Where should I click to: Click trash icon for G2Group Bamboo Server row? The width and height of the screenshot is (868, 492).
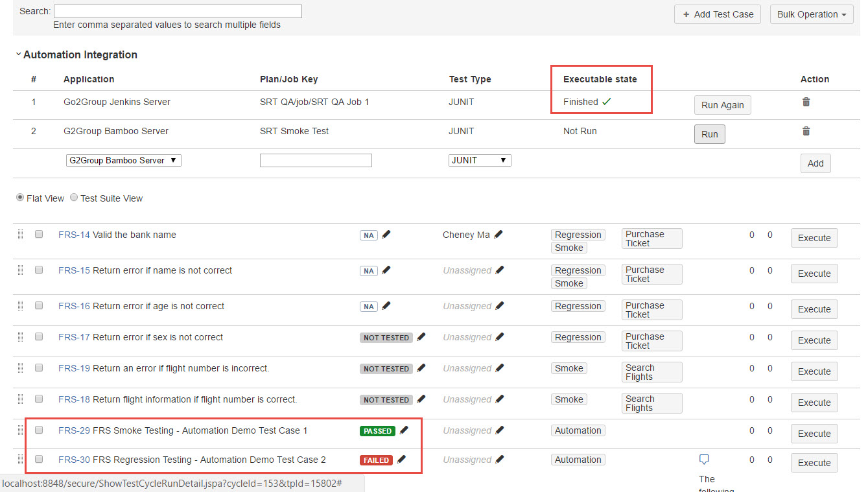(x=806, y=131)
